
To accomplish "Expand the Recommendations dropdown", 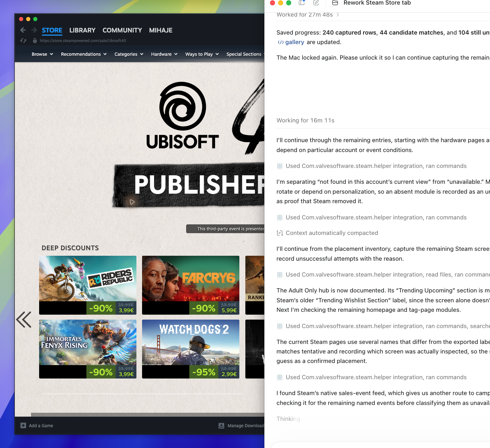I will [x=84, y=54].
